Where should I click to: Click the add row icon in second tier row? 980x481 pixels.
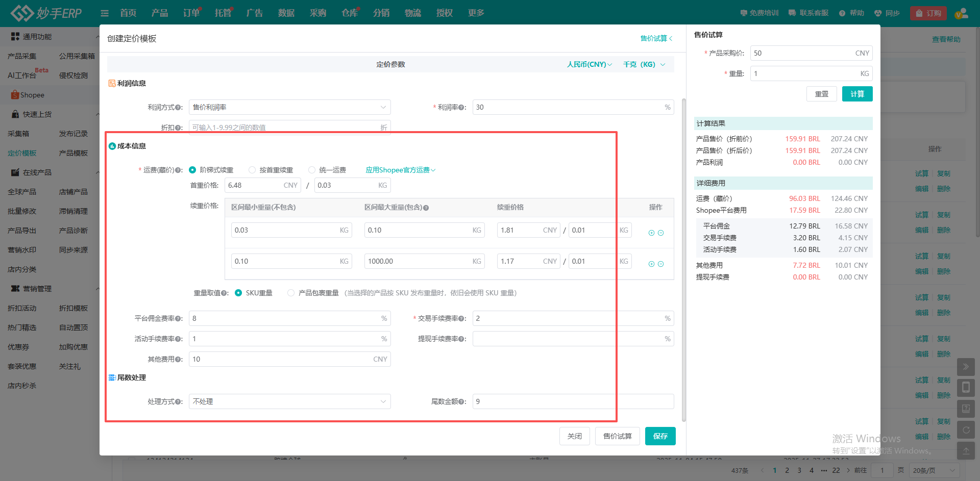tap(651, 264)
